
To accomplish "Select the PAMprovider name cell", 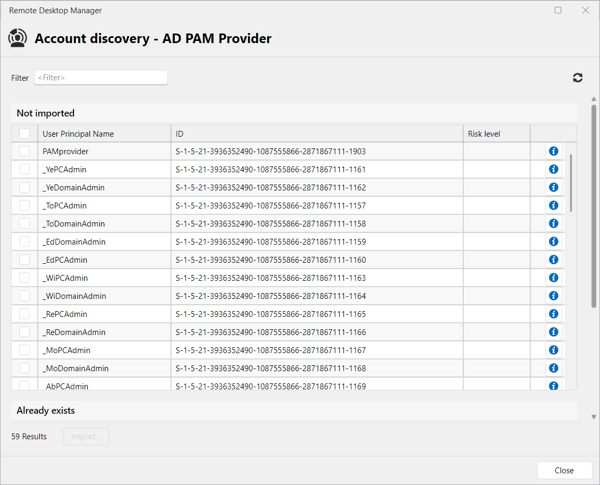I will tap(104, 151).
